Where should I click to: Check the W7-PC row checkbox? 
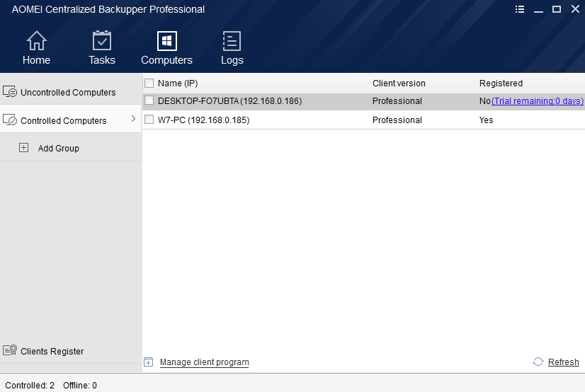click(x=149, y=120)
